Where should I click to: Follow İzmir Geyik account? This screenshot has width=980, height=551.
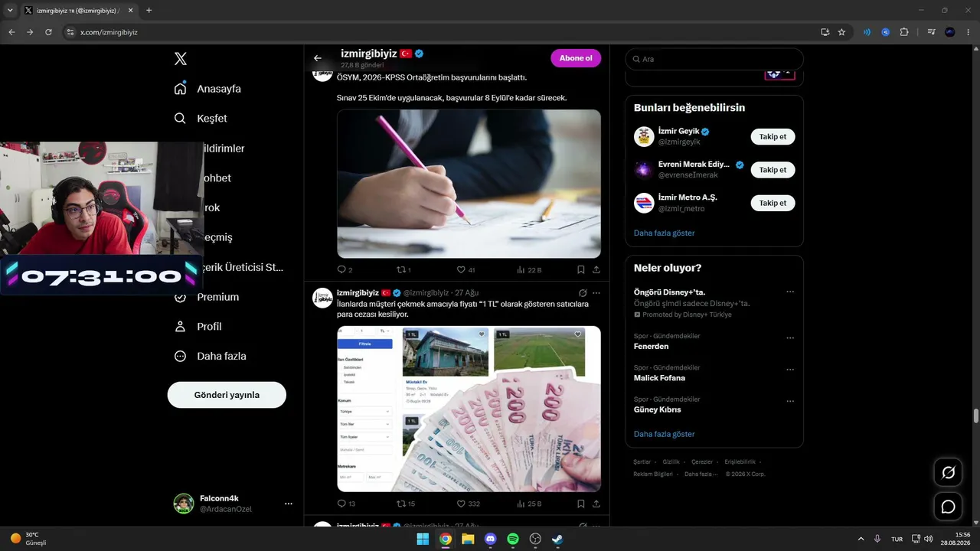(x=773, y=137)
